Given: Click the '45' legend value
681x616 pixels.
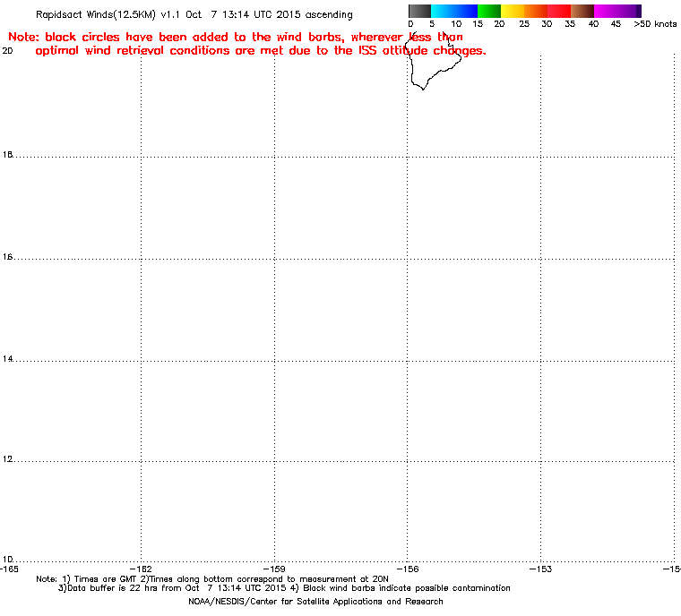Looking at the screenshot, I should coord(616,24).
